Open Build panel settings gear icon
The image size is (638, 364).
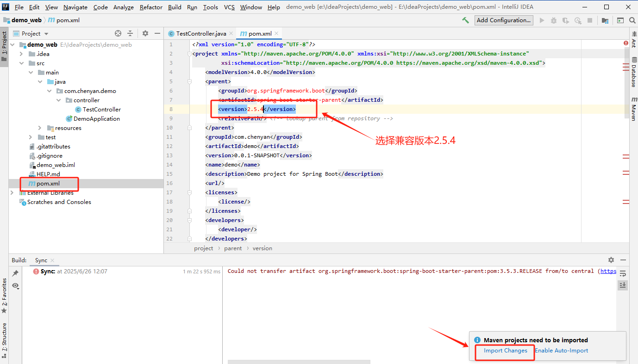611,260
